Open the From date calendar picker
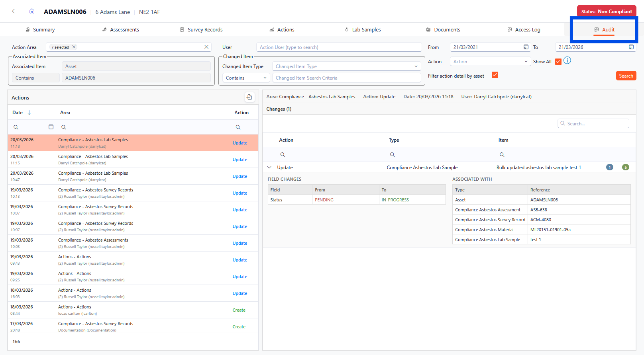 coord(526,47)
